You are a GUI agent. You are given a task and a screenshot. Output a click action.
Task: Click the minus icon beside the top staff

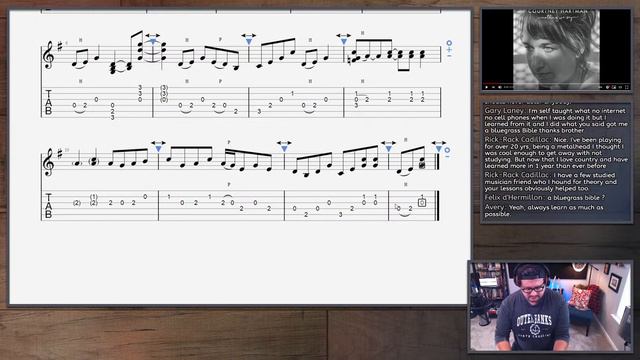tap(449, 56)
